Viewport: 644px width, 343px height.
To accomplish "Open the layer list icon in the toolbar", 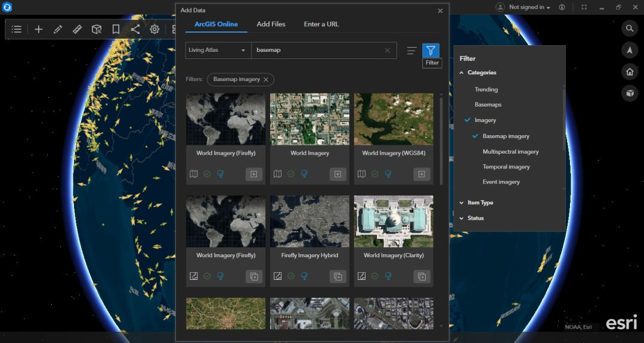I will pos(17,29).
